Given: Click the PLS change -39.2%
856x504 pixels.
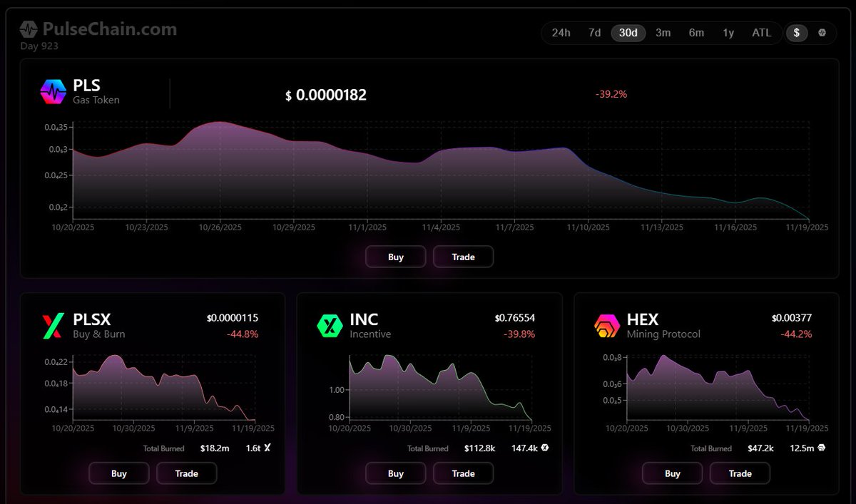Looking at the screenshot, I should 611,94.
